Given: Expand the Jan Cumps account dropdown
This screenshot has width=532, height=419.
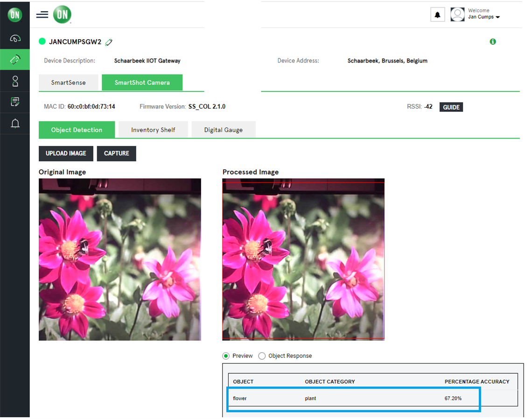Looking at the screenshot, I should point(484,17).
